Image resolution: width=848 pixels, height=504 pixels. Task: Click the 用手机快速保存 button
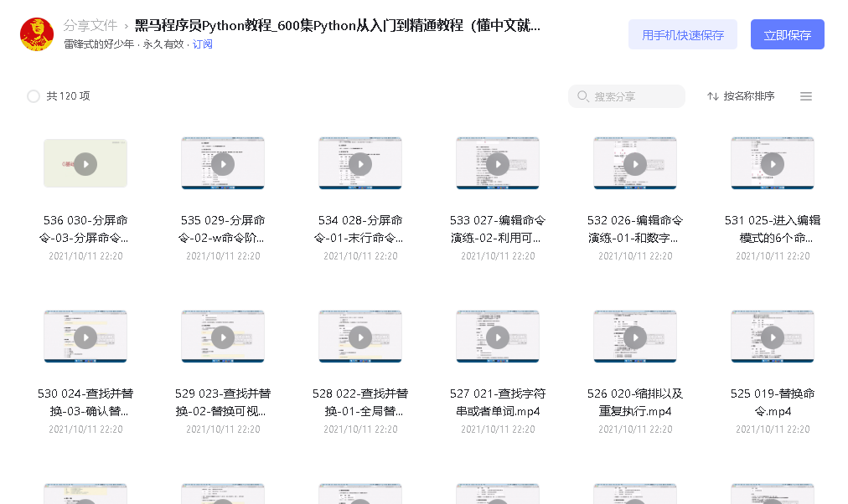click(x=682, y=34)
